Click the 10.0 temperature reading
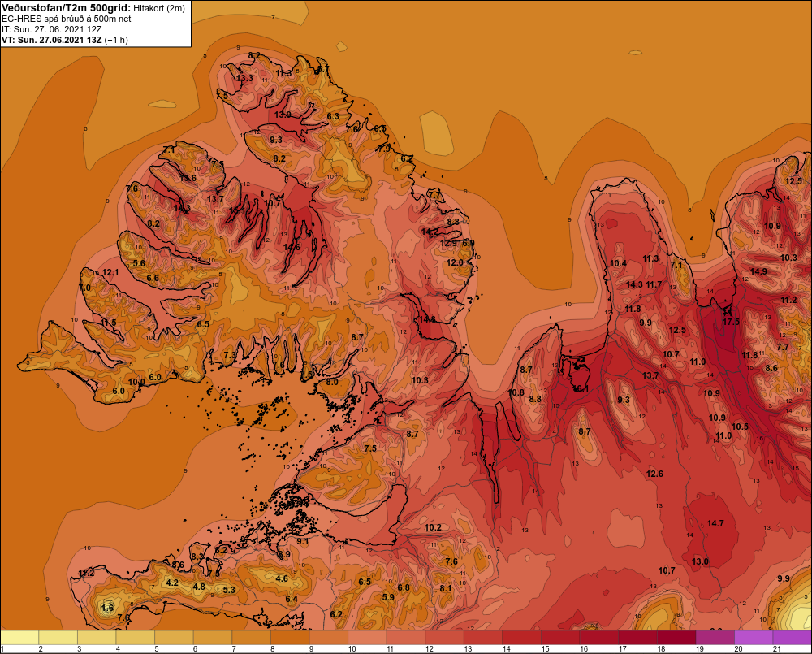The width and height of the screenshot is (812, 654). point(136,382)
